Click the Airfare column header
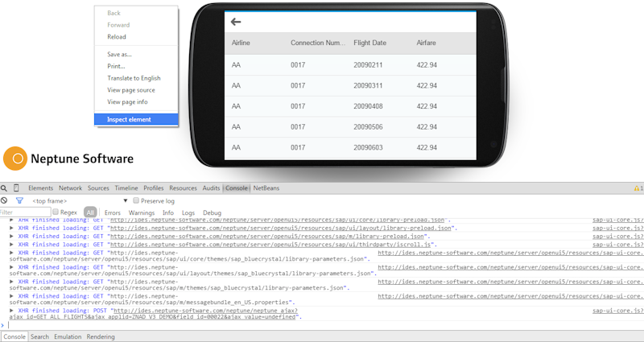 [426, 43]
